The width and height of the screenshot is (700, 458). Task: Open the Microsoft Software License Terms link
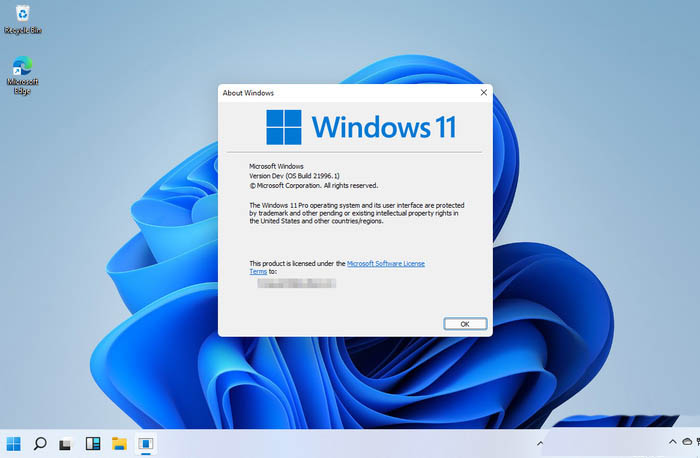point(385,263)
